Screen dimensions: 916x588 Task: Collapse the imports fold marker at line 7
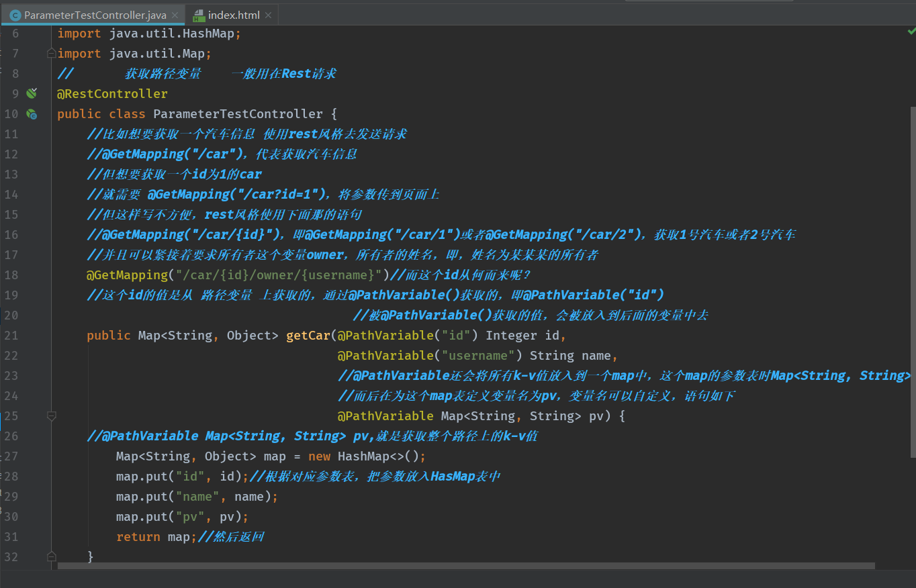(51, 53)
